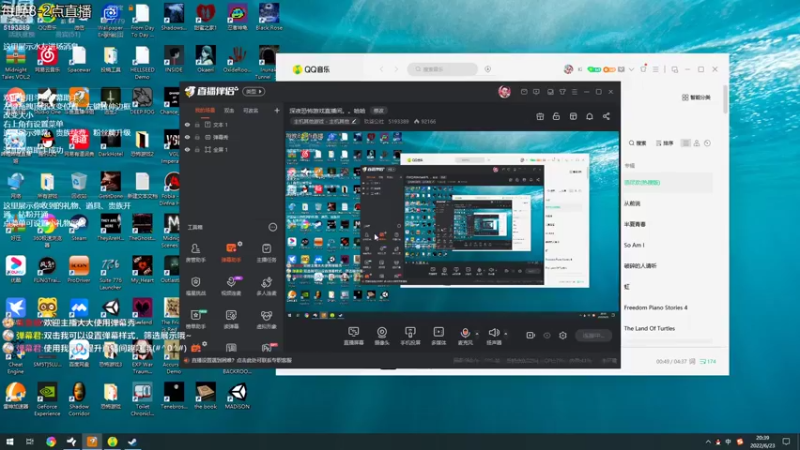Open 多人连麦 tool
Screen dimensions: 800x450
pyautogui.click(x=266, y=286)
